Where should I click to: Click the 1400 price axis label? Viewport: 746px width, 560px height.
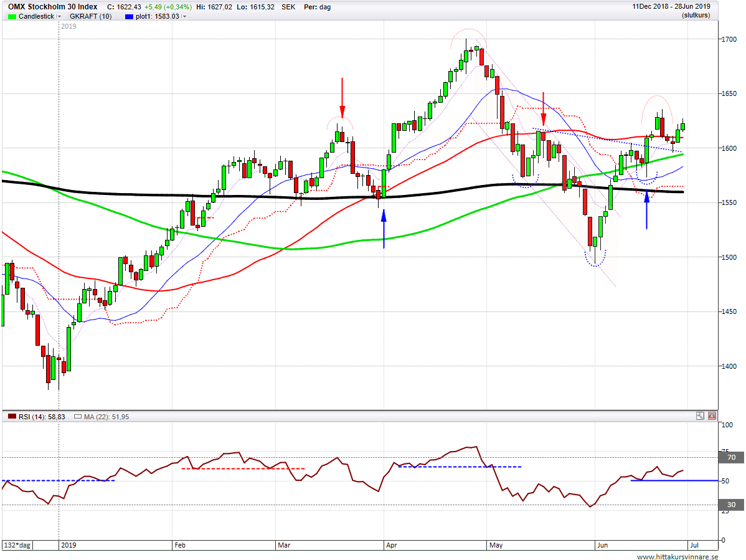point(729,366)
